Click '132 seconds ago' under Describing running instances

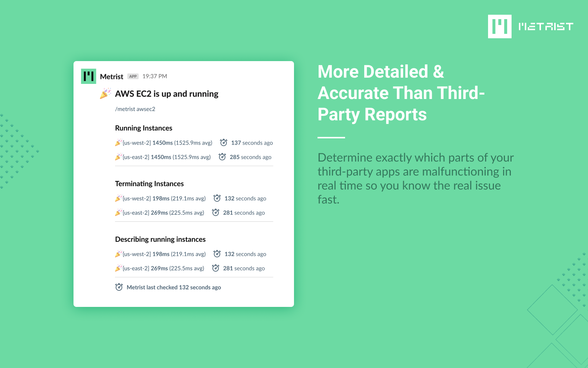pos(245,254)
